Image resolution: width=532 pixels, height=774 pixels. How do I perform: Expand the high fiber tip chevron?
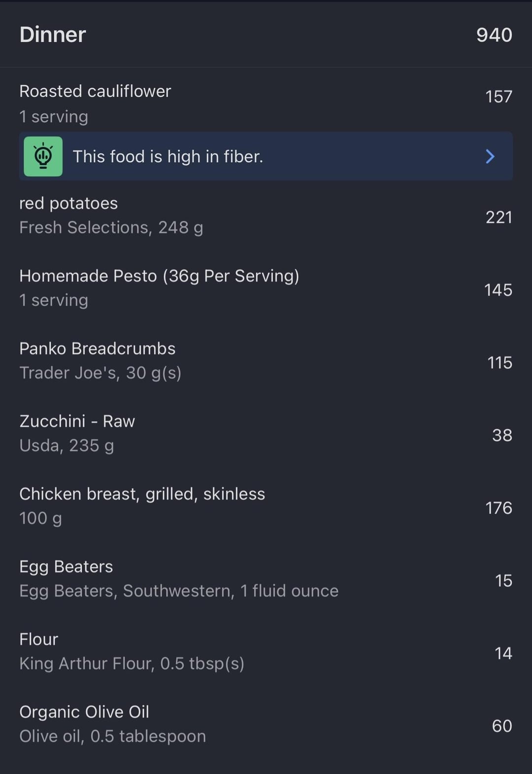490,156
